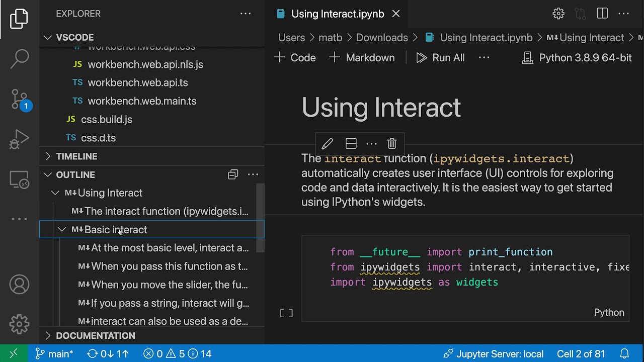Show additional views ellipsis in activity bar
Screen dimensions: 644x362
click(x=19, y=219)
